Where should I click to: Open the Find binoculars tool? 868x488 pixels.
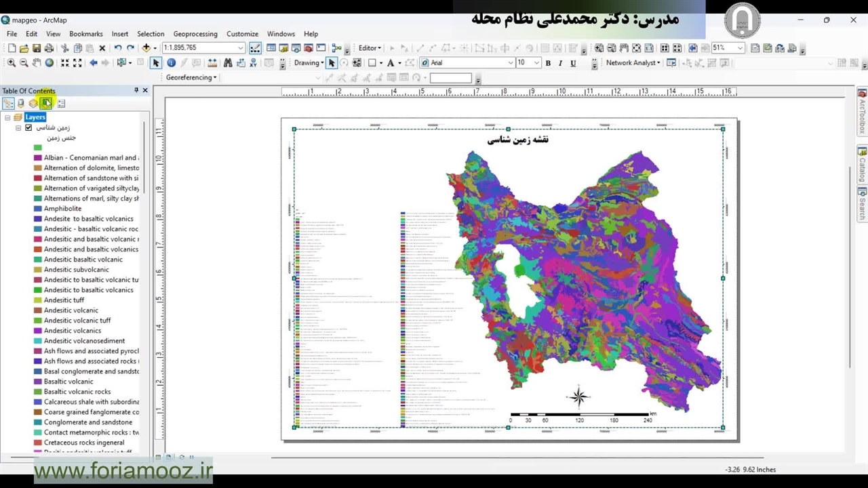(x=228, y=63)
